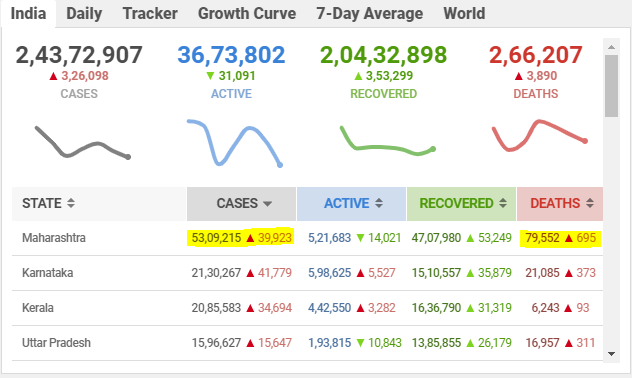Viewport: 632px width, 378px height.
Task: Click the scrollbar down arrow
Action: point(611,354)
